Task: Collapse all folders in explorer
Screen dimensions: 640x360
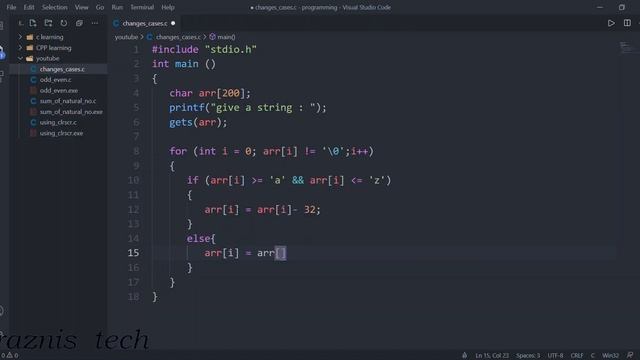Action: 79,23
